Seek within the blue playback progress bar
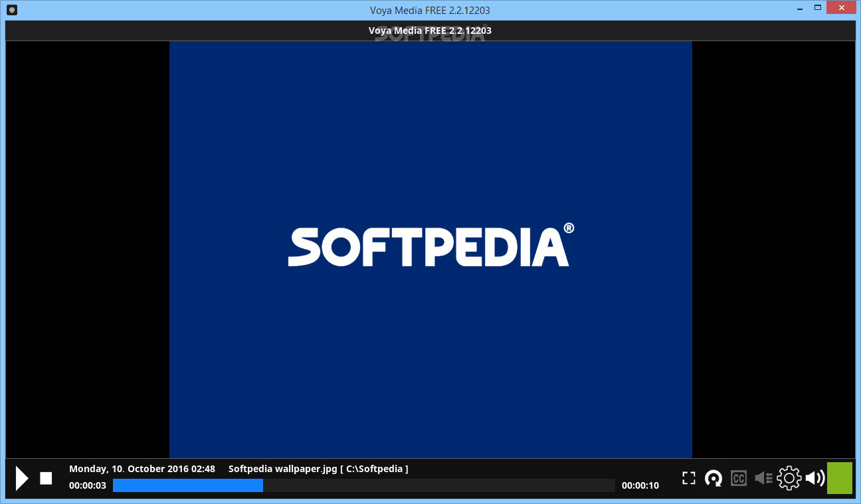The image size is (861, 504). tap(364, 485)
